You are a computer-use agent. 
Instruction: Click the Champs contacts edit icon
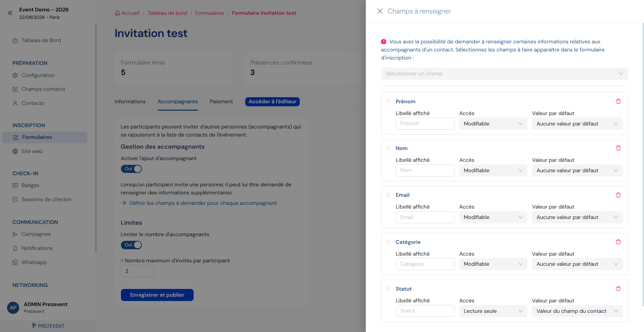pyautogui.click(x=15, y=89)
